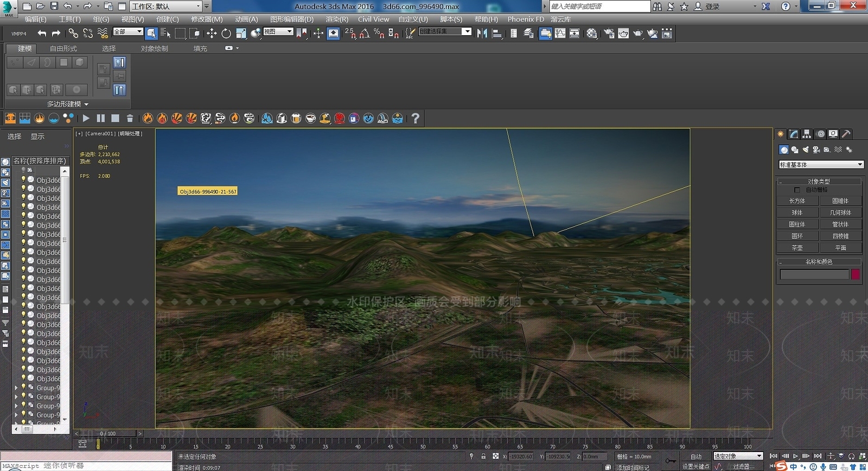Open the Civil View menu
This screenshot has width=868, height=471.
pos(373,19)
